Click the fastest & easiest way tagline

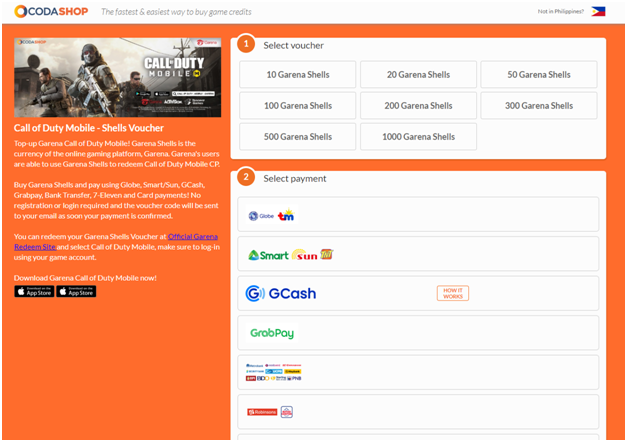(x=176, y=12)
